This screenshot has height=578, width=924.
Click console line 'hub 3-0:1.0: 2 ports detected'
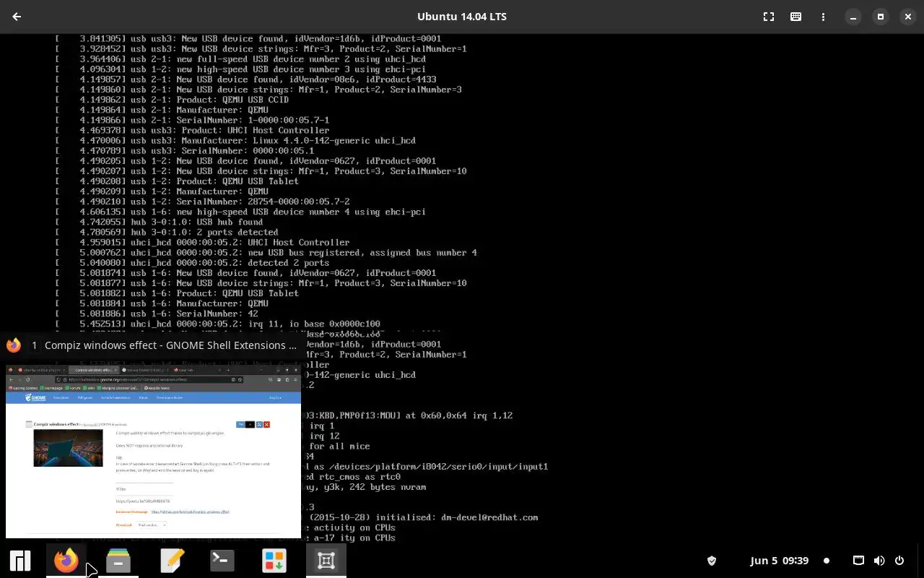[x=204, y=232]
